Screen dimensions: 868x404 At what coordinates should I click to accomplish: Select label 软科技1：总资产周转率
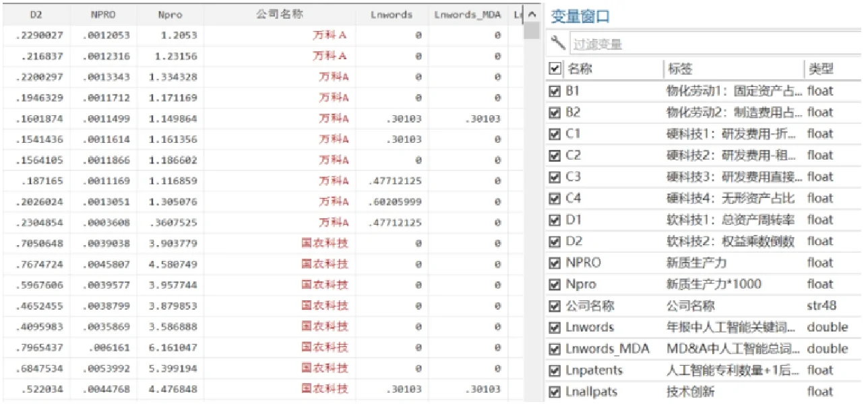point(730,220)
